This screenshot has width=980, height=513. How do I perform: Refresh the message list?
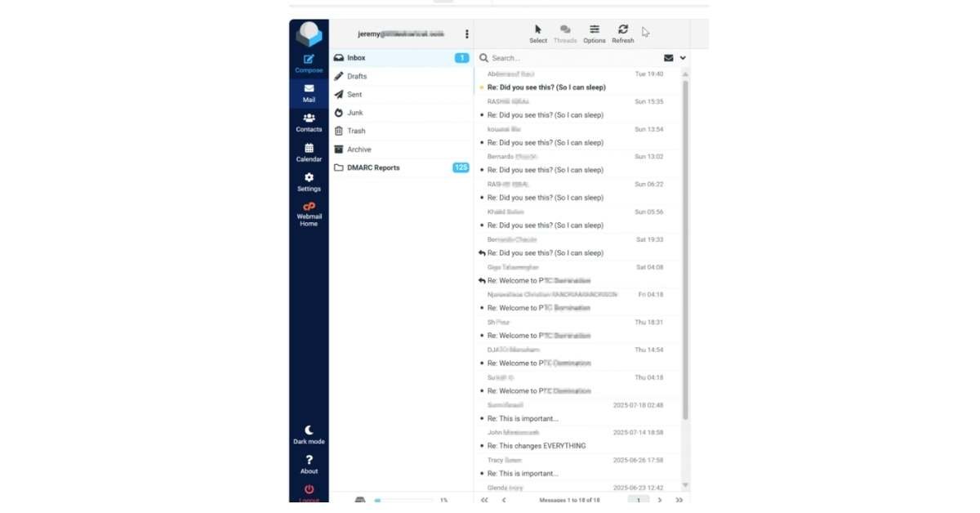[x=623, y=33]
